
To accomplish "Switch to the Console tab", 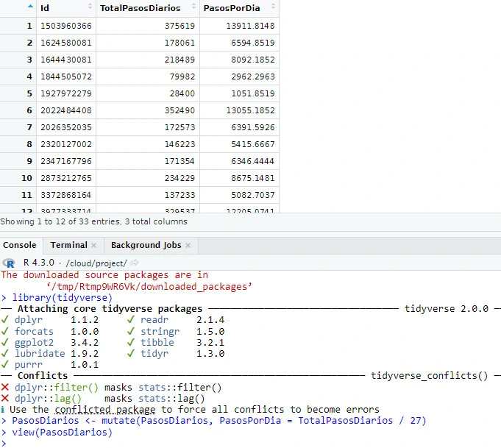I will (x=19, y=245).
